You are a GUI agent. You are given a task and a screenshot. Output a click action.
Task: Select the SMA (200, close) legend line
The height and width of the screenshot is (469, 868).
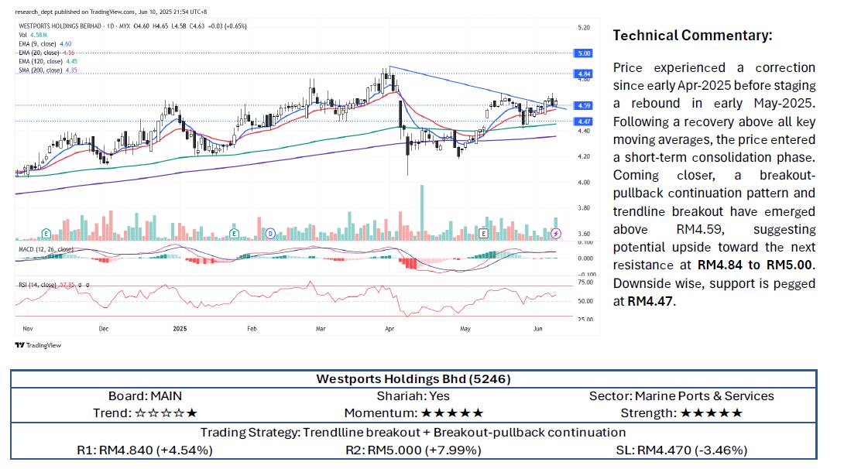48,70
